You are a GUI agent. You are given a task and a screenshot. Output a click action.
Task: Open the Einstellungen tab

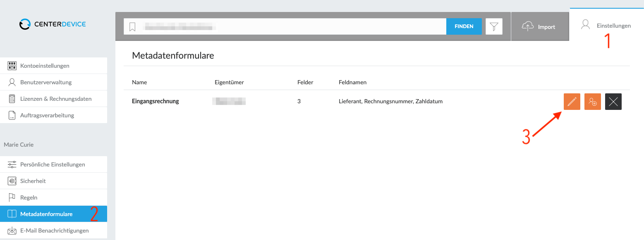click(606, 25)
